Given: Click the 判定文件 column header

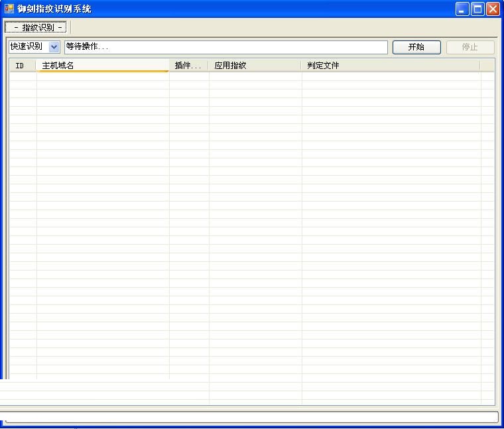Looking at the screenshot, I should [390, 66].
